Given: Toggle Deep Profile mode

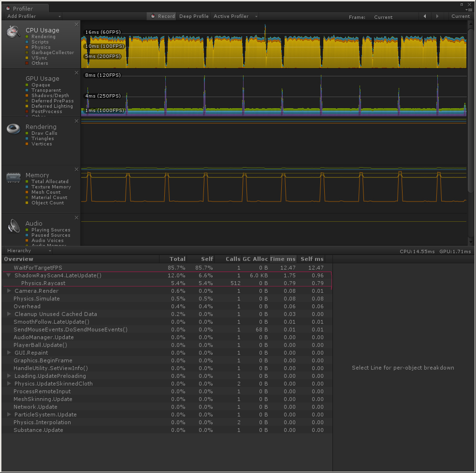Looking at the screenshot, I should pyautogui.click(x=193, y=15).
